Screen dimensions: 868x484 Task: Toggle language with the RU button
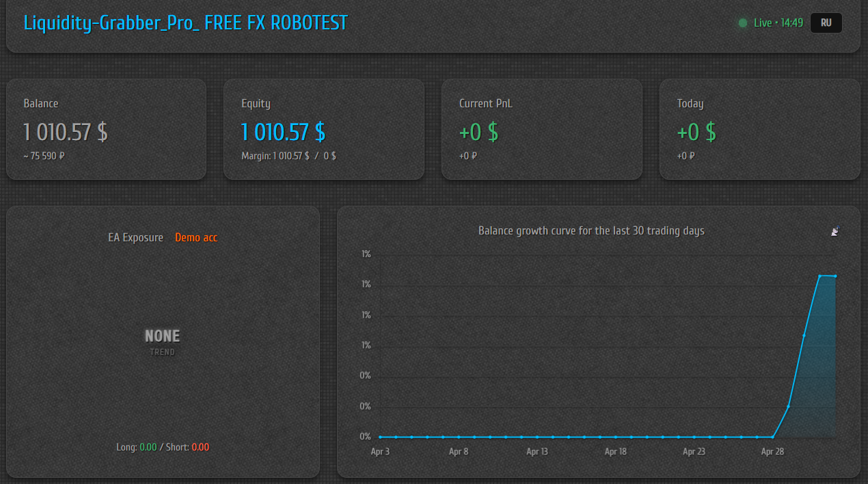click(x=826, y=23)
